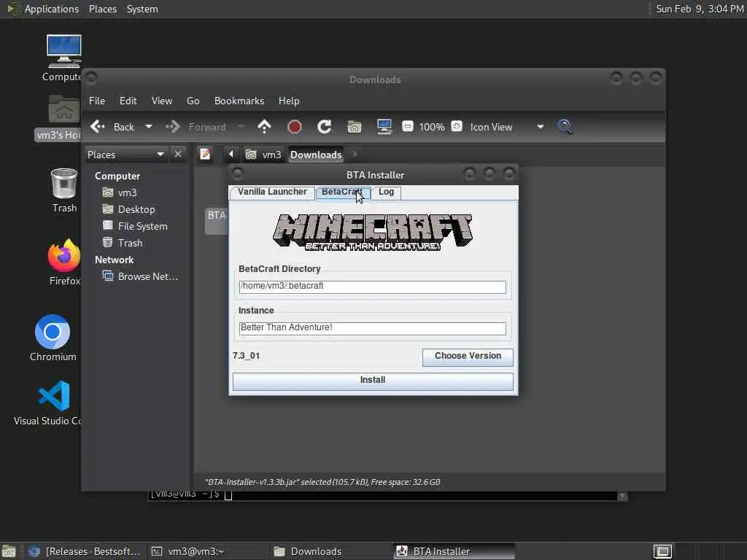Close the Places side pane

178,155
